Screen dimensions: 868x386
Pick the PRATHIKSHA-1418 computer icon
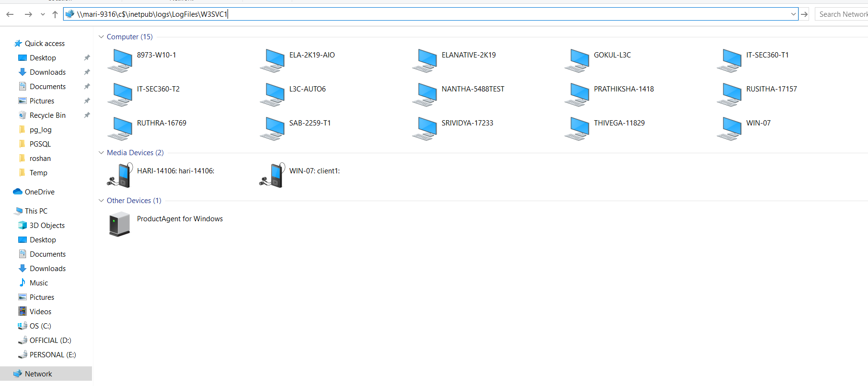tap(577, 95)
